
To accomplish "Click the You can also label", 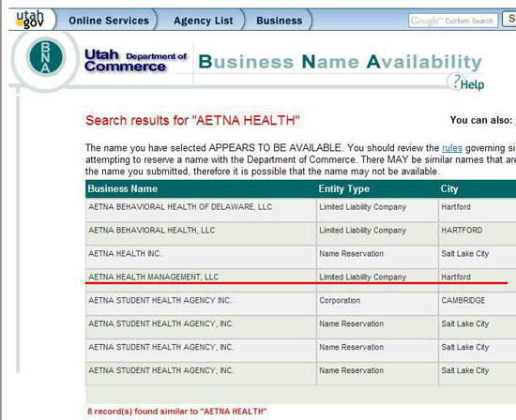I will point(481,120).
